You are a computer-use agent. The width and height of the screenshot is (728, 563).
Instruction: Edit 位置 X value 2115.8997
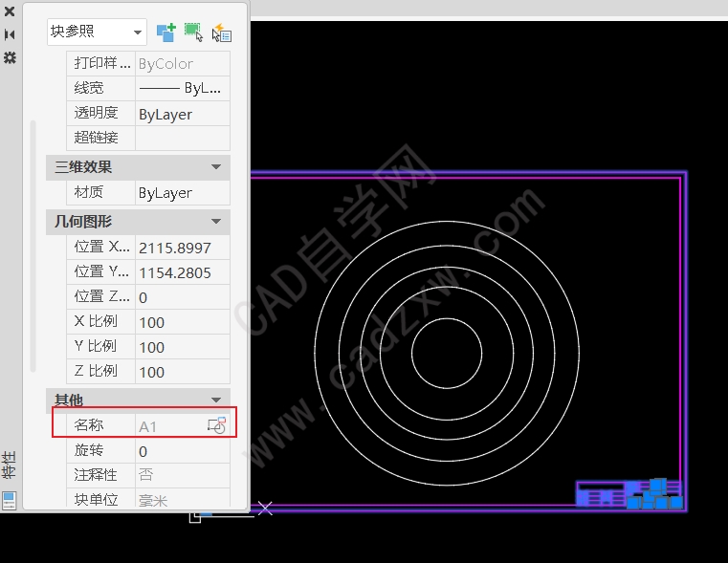pyautogui.click(x=183, y=248)
